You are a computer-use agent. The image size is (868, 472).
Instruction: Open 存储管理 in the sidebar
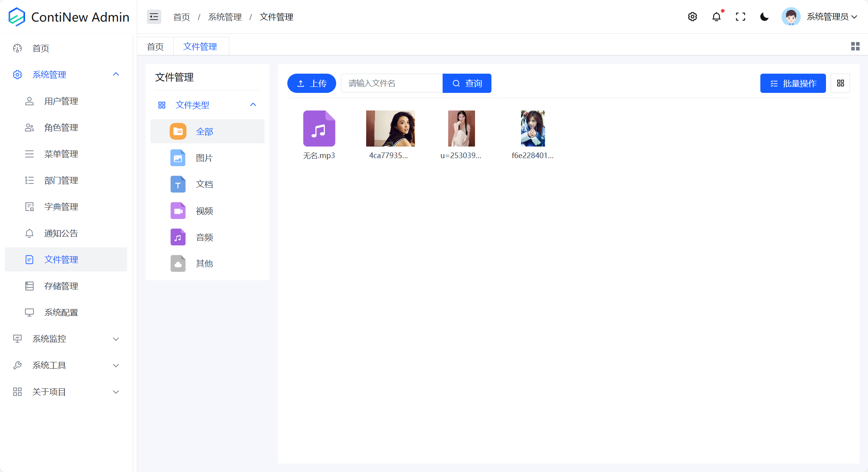[61, 286]
